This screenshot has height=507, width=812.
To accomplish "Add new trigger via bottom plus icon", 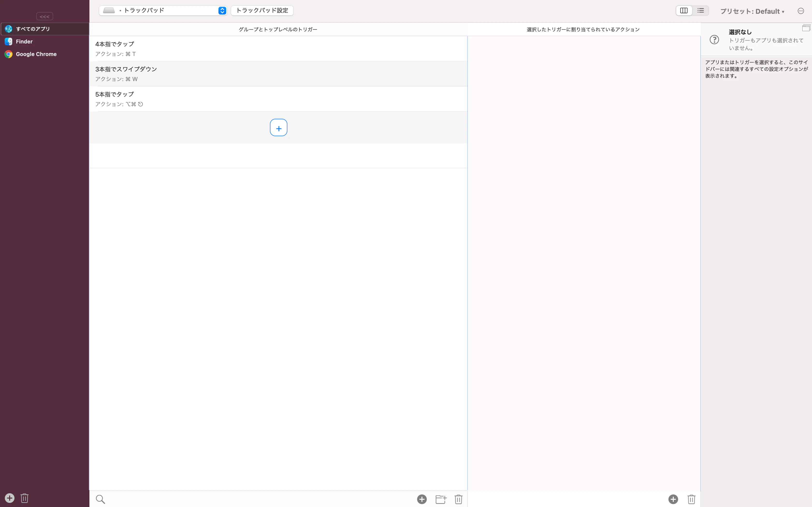I will click(x=422, y=499).
